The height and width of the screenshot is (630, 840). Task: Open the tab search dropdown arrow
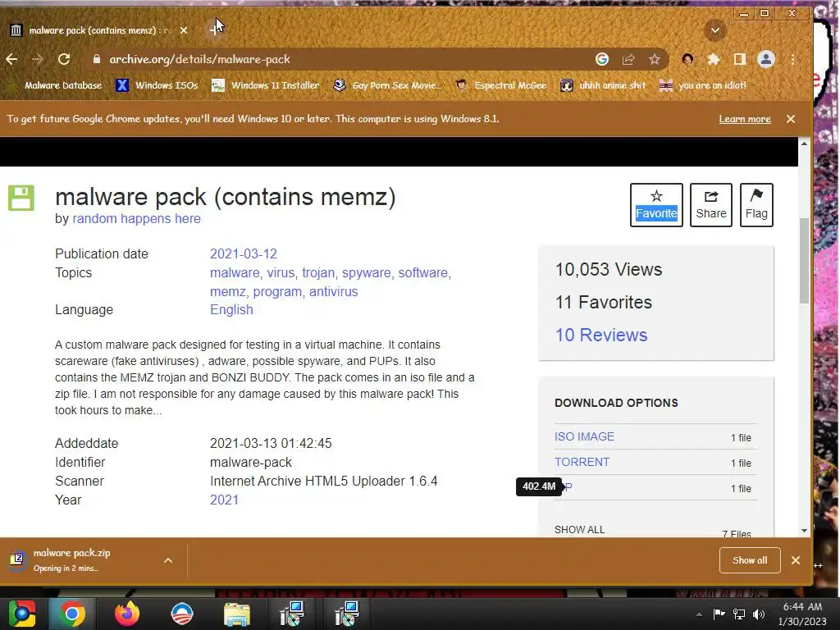click(x=715, y=30)
